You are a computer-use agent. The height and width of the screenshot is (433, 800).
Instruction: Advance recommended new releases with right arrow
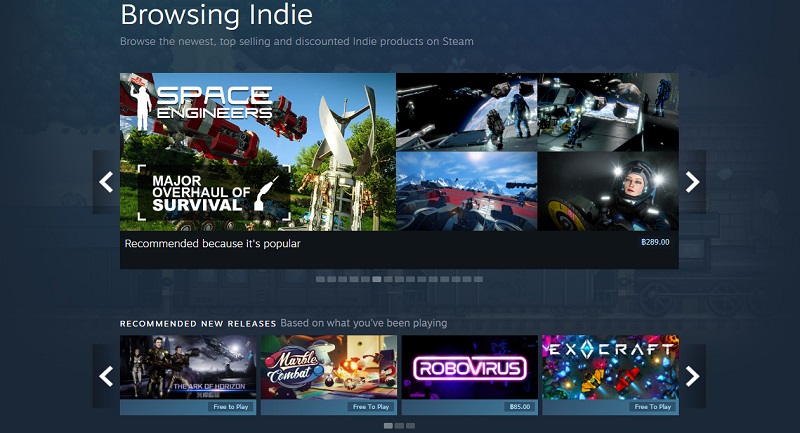(692, 376)
